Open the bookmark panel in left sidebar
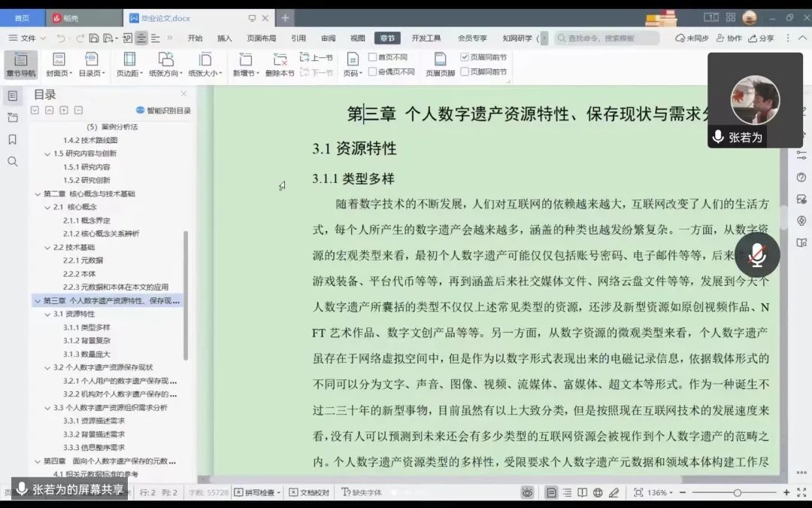 tap(12, 139)
